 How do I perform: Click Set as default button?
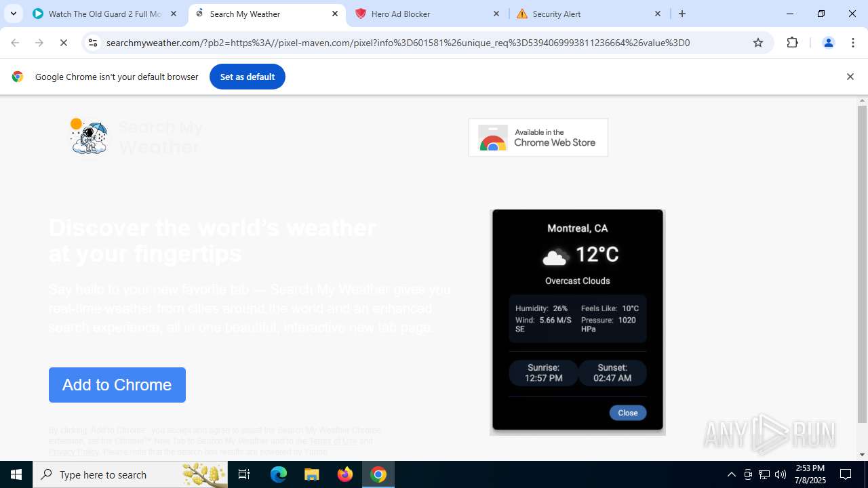point(248,77)
